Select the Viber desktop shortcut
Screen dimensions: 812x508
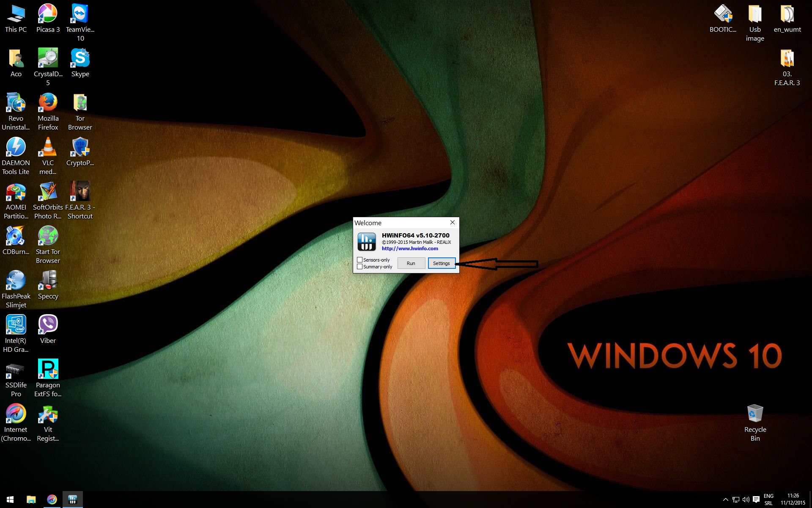pos(48,326)
